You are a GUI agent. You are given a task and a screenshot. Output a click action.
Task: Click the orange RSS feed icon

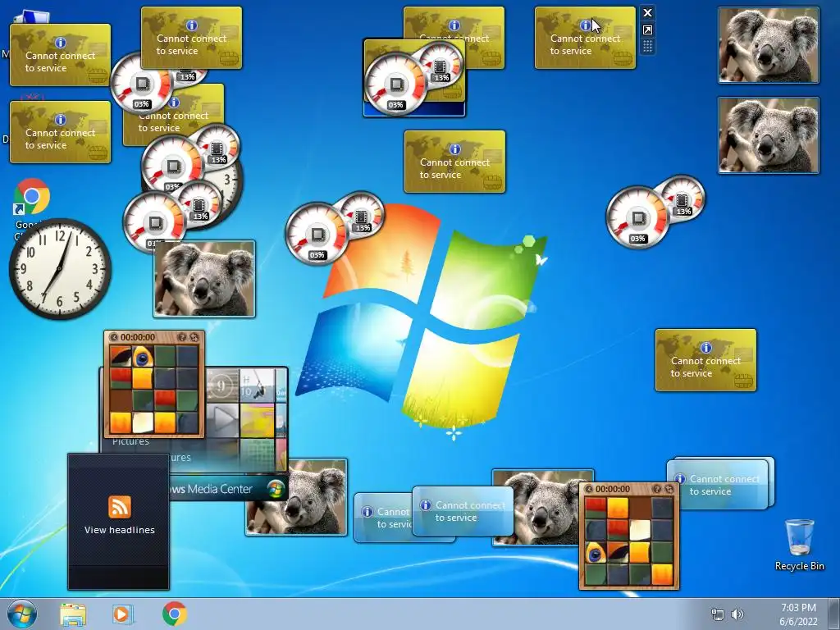click(120, 507)
